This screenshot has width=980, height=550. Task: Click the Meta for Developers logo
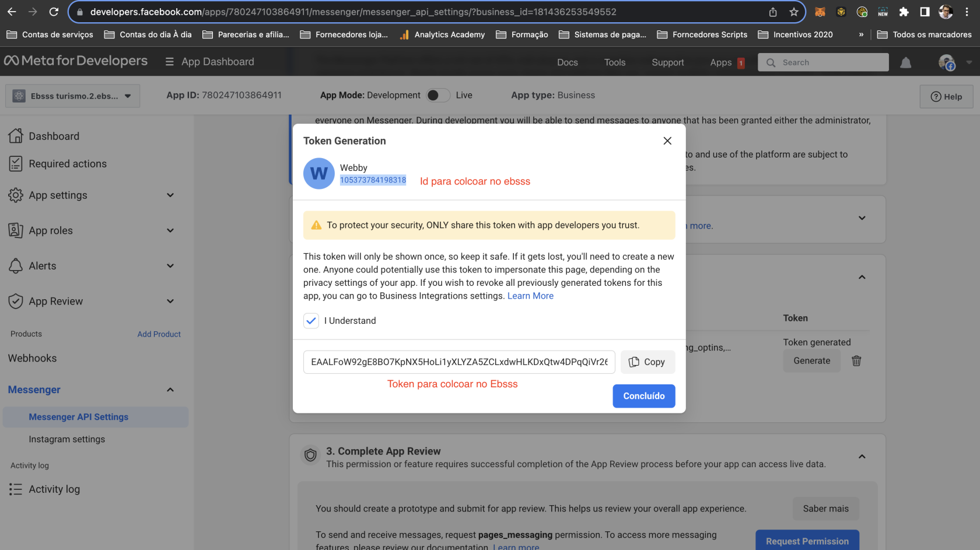[76, 61]
